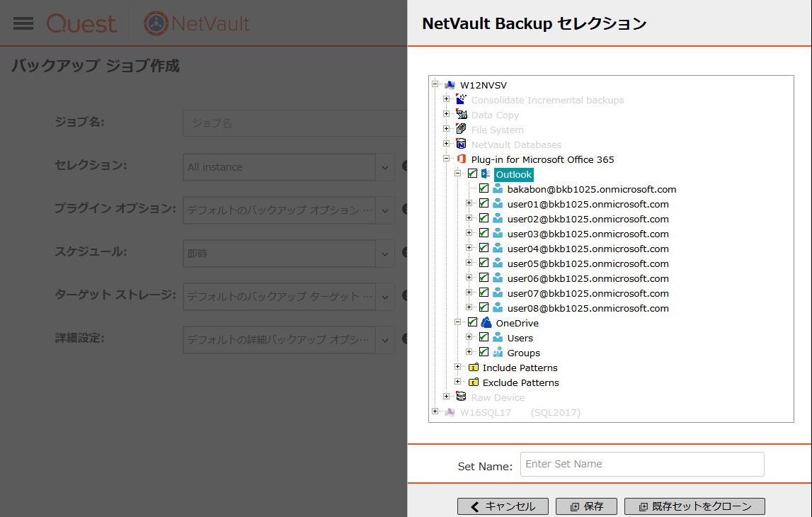Focus the Set Name input field

(642, 464)
